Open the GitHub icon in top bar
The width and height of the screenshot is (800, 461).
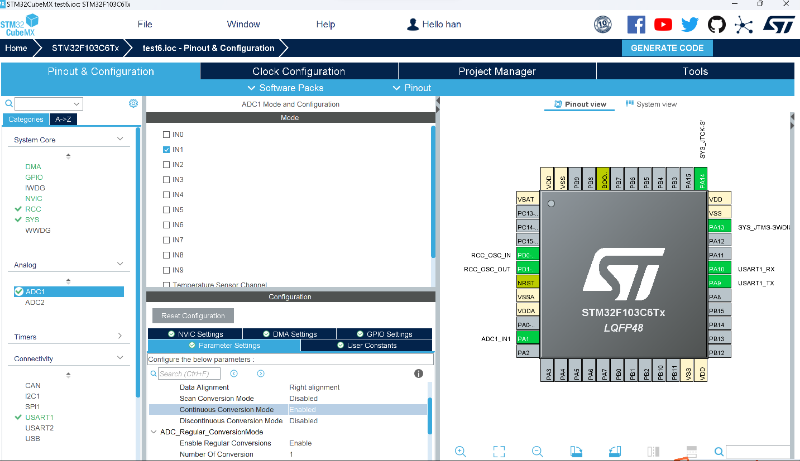(716, 24)
